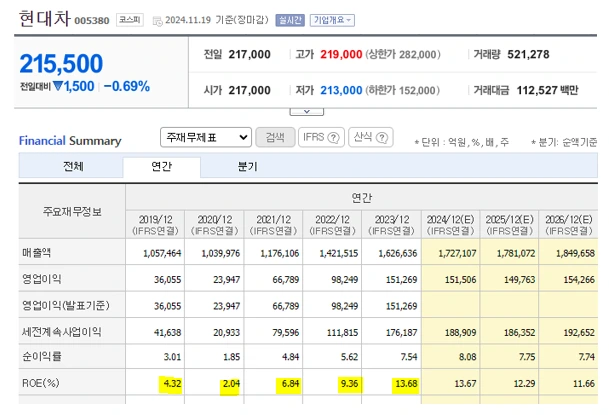
Task: Click the highlighted ROE value 6.84
Action: [291, 384]
